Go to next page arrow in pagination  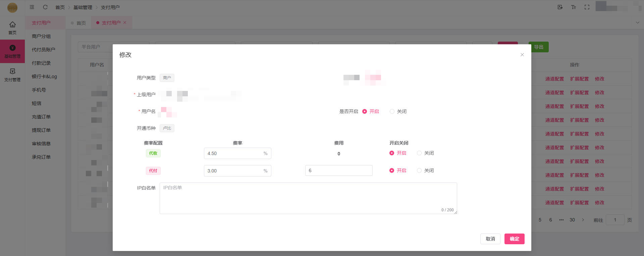[x=583, y=220]
